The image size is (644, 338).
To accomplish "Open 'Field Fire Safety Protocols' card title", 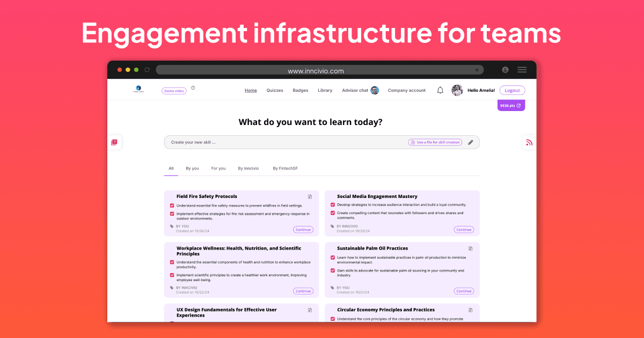I will coord(207,196).
